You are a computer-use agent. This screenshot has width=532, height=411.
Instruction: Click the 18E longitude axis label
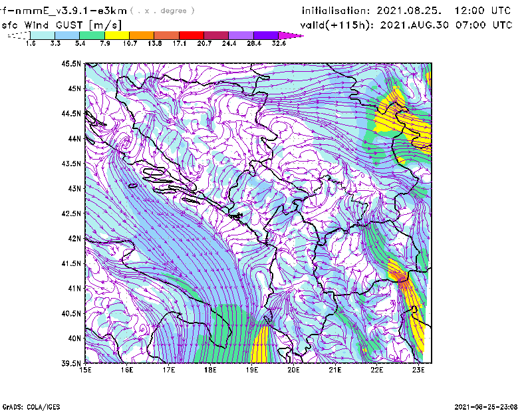coord(210,370)
